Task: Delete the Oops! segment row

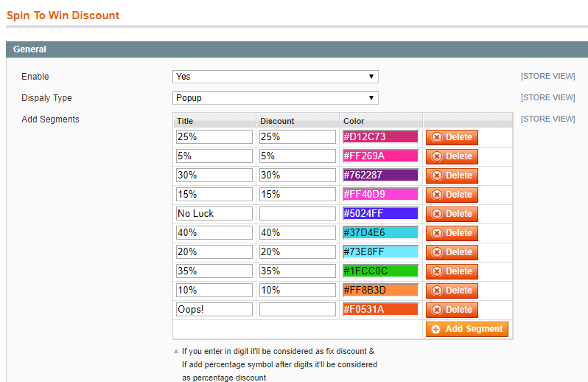Action: coord(451,310)
